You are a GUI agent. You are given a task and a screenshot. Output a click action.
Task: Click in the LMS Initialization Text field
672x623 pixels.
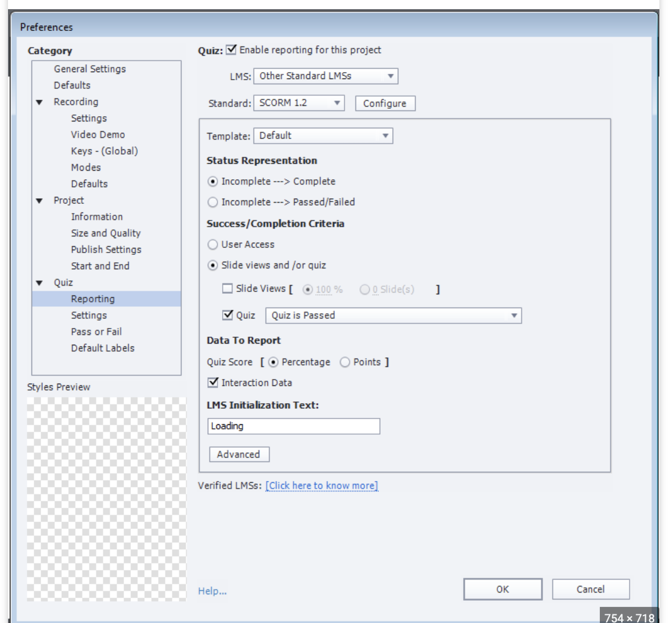293,426
